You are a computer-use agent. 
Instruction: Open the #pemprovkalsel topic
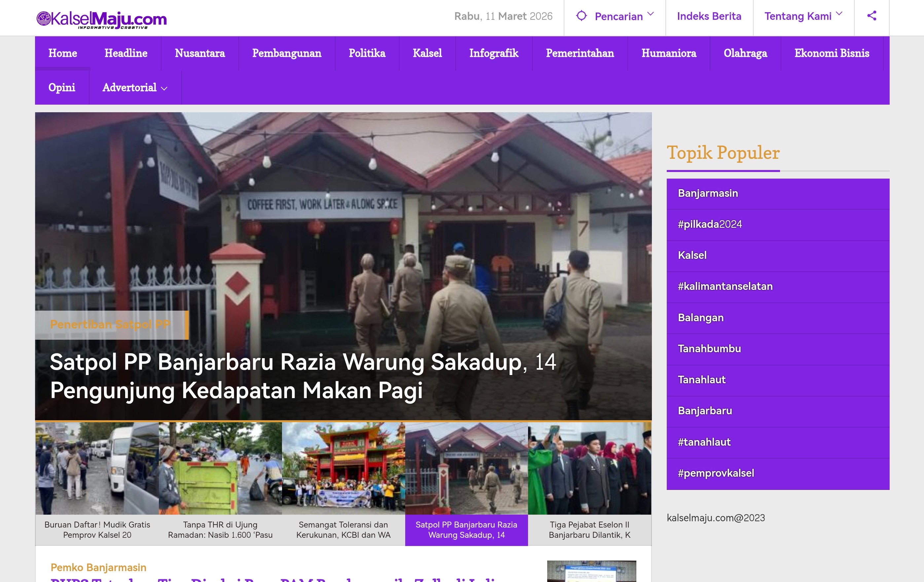[x=778, y=474]
